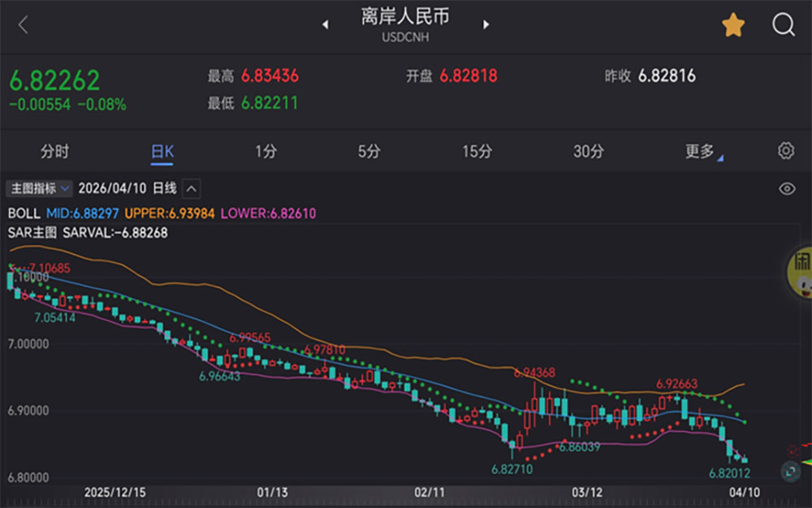Switch to 30分 timeframe

[588, 152]
